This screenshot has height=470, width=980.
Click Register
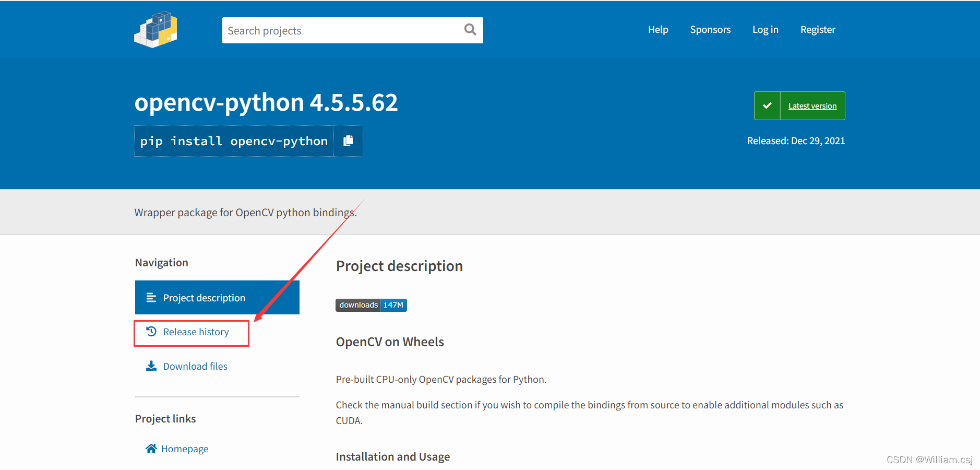click(818, 29)
